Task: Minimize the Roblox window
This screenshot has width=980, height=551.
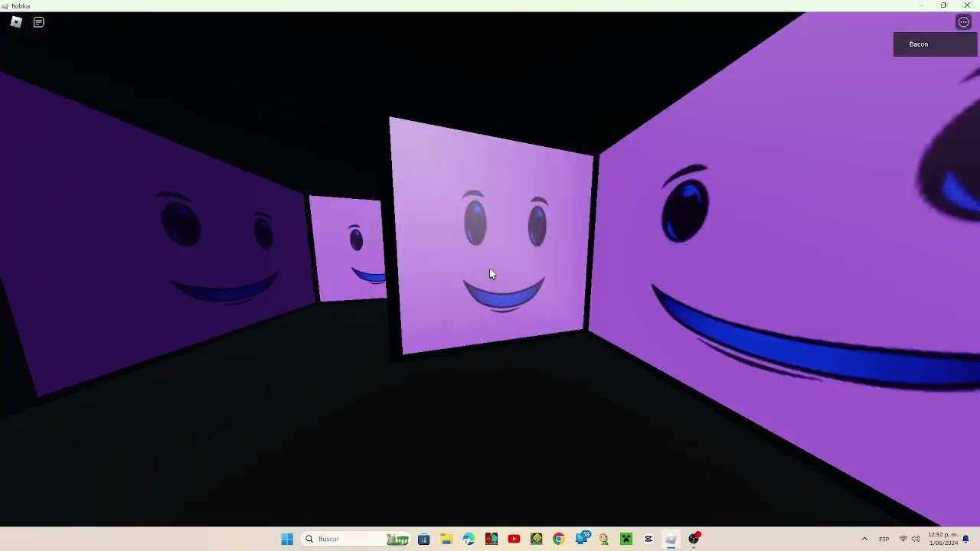Action: [920, 5]
